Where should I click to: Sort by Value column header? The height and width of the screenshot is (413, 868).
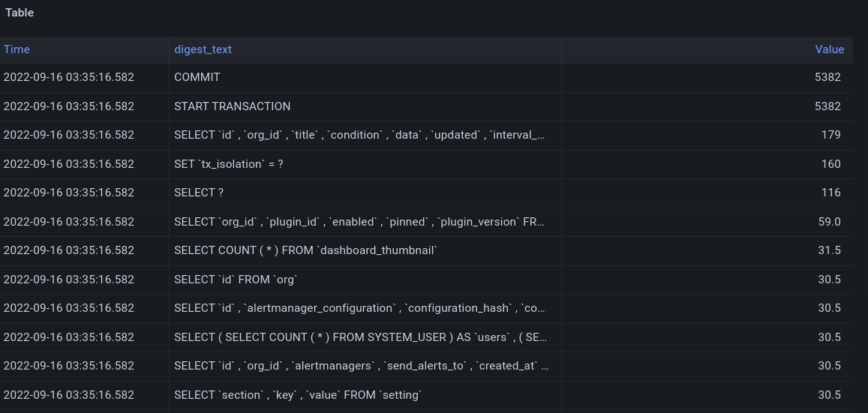click(829, 49)
